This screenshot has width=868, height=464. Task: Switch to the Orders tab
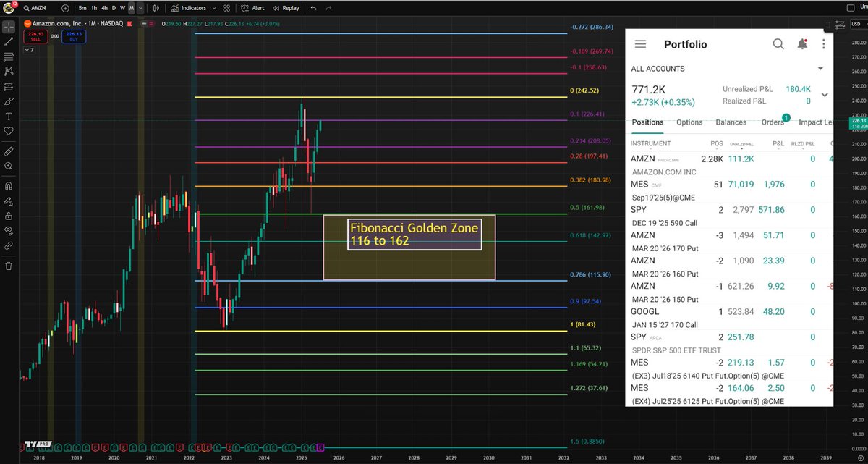[x=773, y=122]
